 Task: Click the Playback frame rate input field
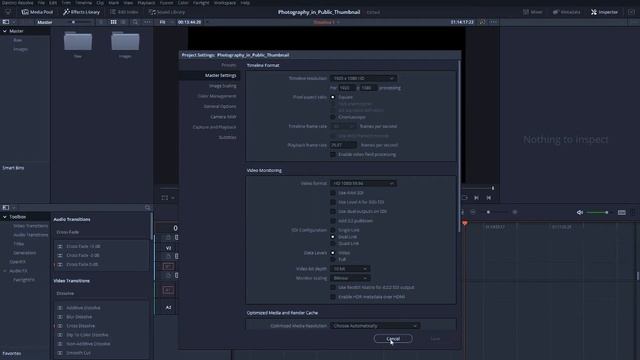(x=343, y=145)
